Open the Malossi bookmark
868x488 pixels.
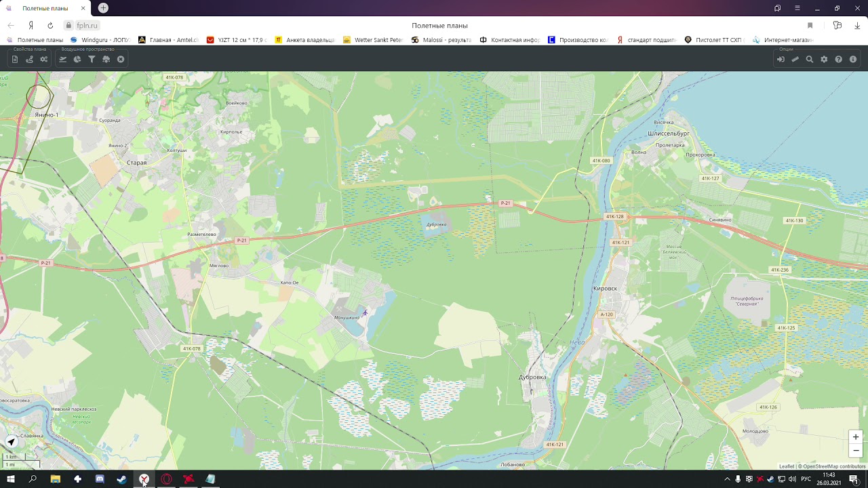[x=441, y=40]
